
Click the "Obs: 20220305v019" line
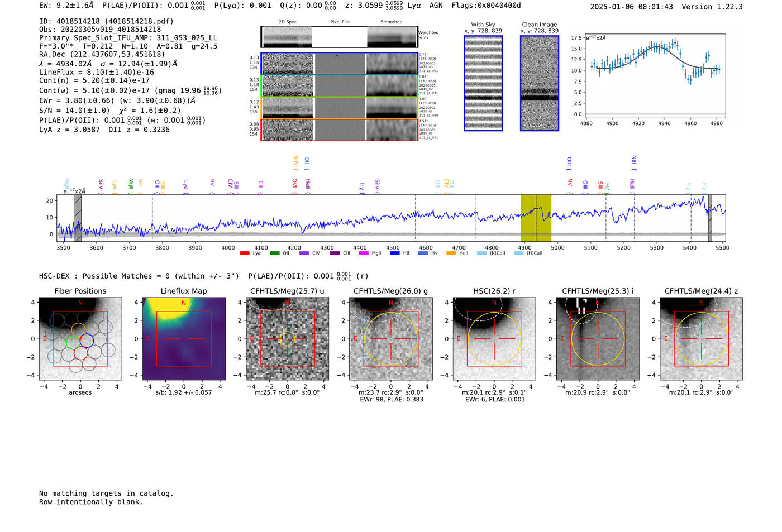pos(100,30)
